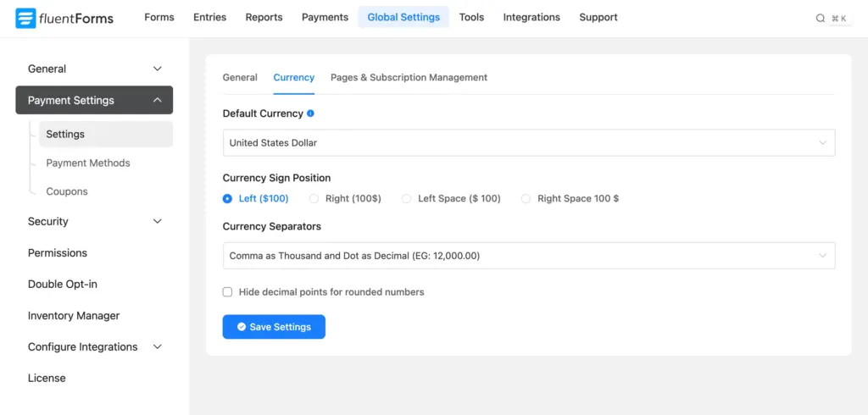Viewport: 868px width, 415px height.
Task: Open the Entries menu
Action: pos(210,17)
